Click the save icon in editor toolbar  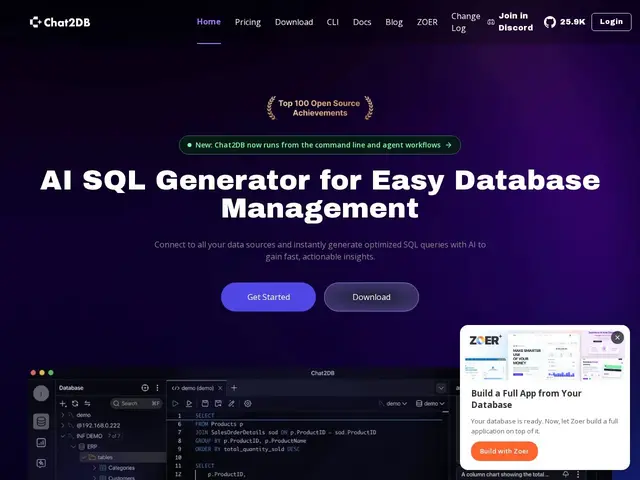click(x=205, y=404)
